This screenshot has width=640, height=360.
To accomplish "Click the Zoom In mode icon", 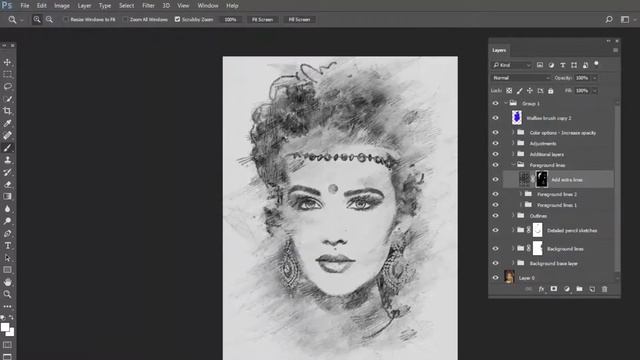I will pos(37,20).
